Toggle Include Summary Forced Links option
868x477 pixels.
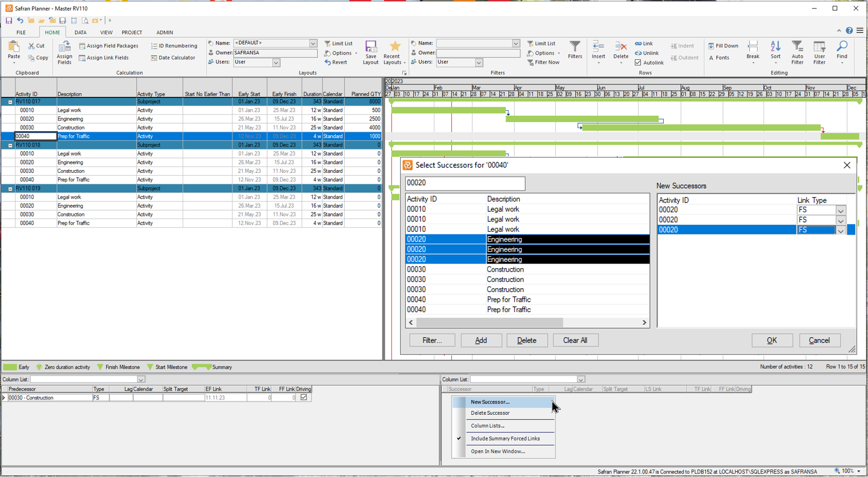[x=505, y=439]
